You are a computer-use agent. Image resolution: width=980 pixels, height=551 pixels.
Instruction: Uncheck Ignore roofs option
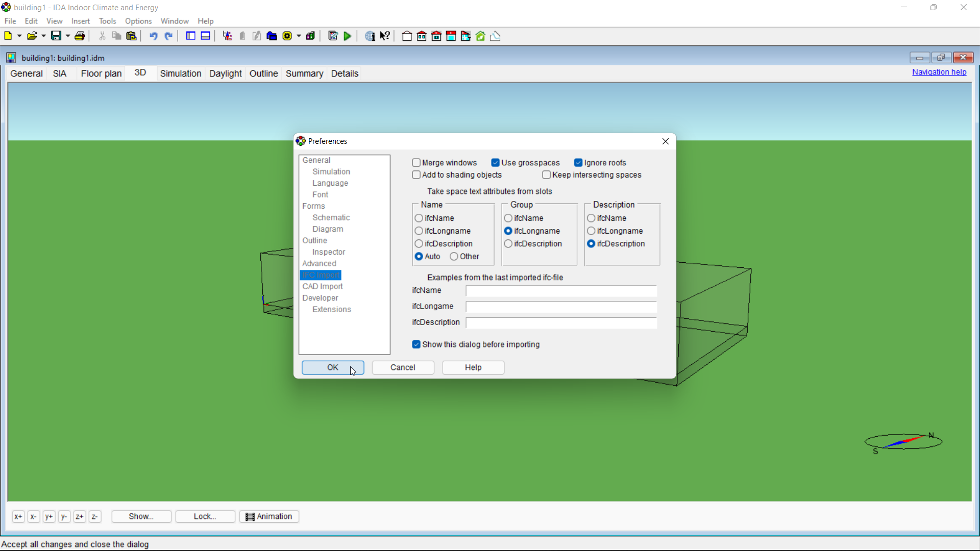tap(578, 163)
